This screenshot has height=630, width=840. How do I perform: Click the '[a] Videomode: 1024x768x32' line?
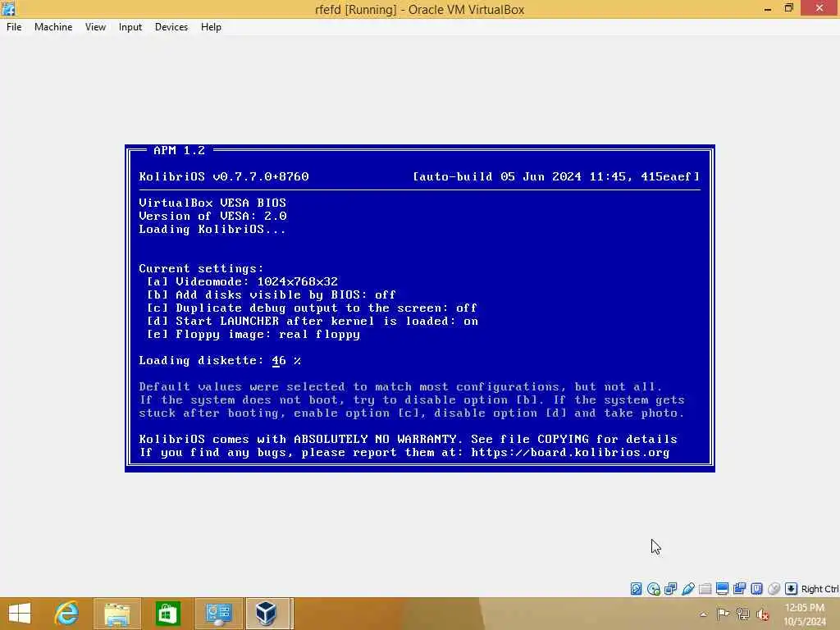pyautogui.click(x=242, y=282)
